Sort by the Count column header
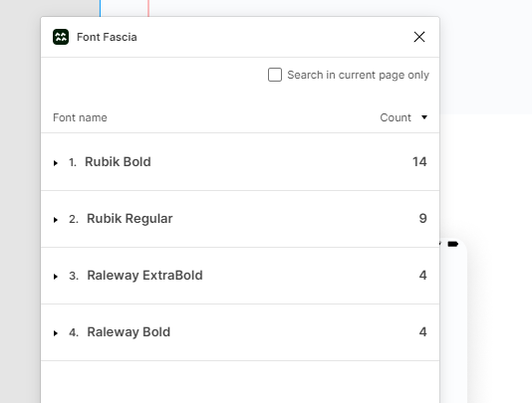Screen dimensions: 532x403 click(396, 117)
